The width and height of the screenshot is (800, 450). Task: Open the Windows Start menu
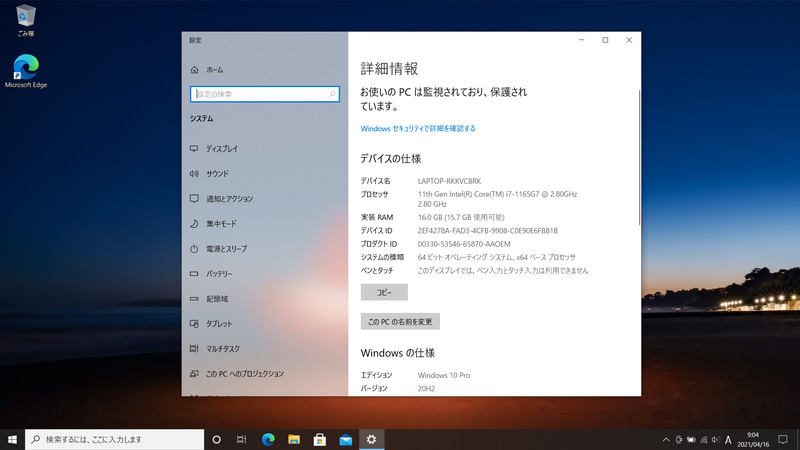[12, 439]
